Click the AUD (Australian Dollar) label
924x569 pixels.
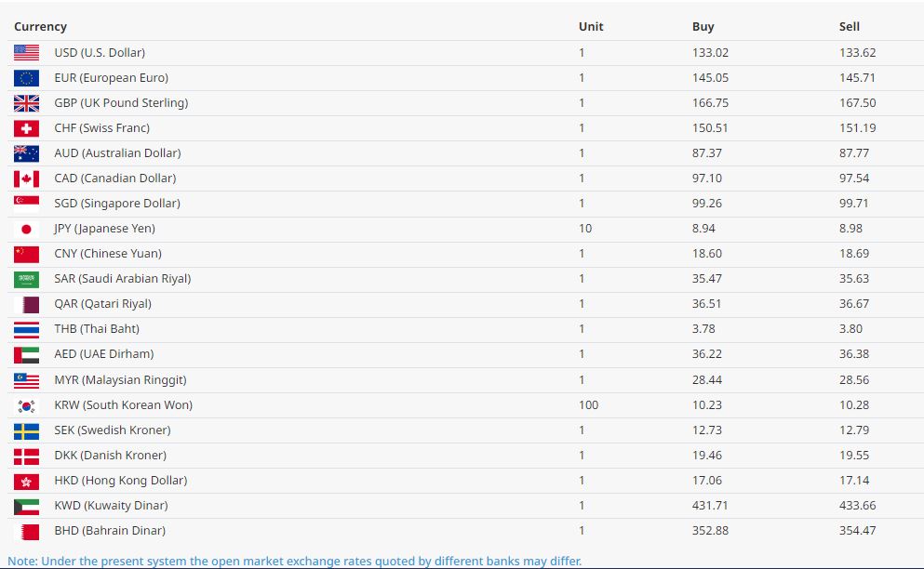point(117,153)
